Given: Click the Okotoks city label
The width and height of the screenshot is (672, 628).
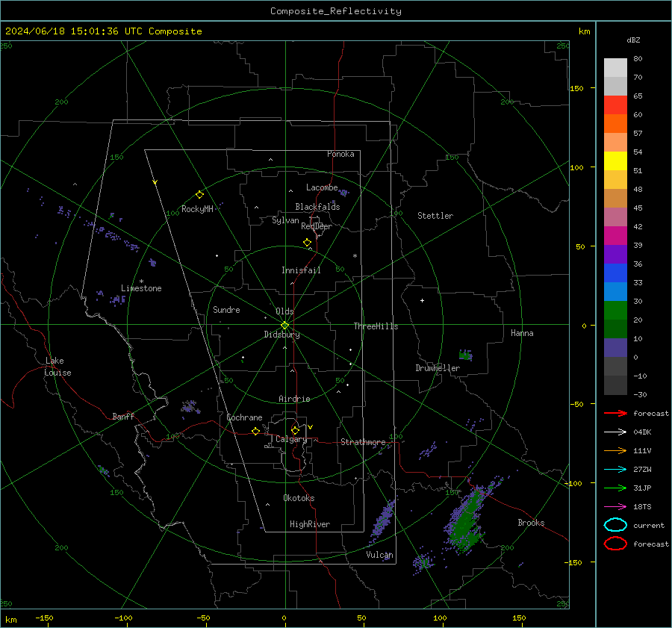Looking at the screenshot, I should (x=299, y=498).
